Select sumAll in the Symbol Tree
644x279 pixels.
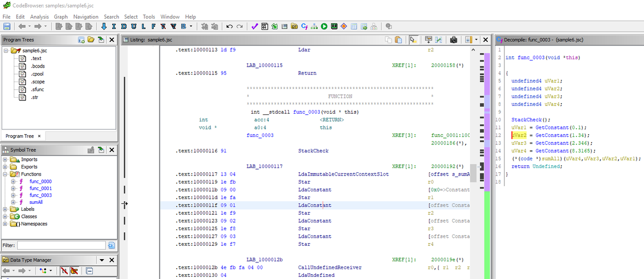click(36, 202)
